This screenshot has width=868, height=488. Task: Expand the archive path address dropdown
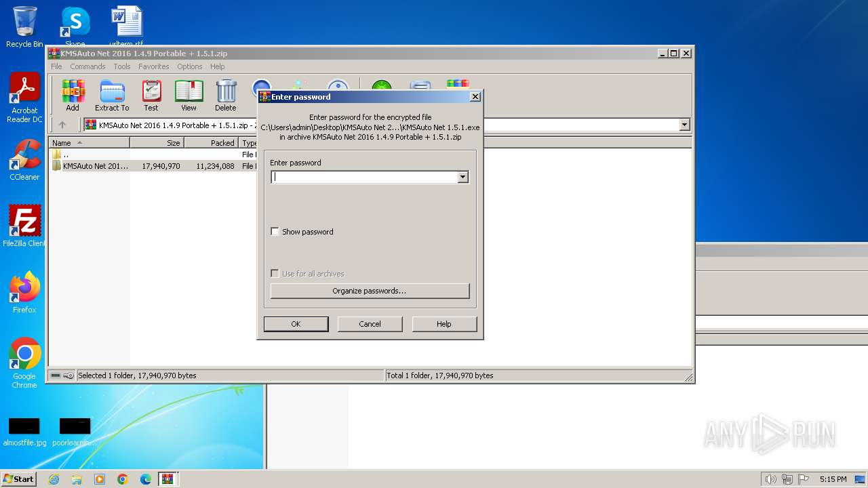pos(684,125)
